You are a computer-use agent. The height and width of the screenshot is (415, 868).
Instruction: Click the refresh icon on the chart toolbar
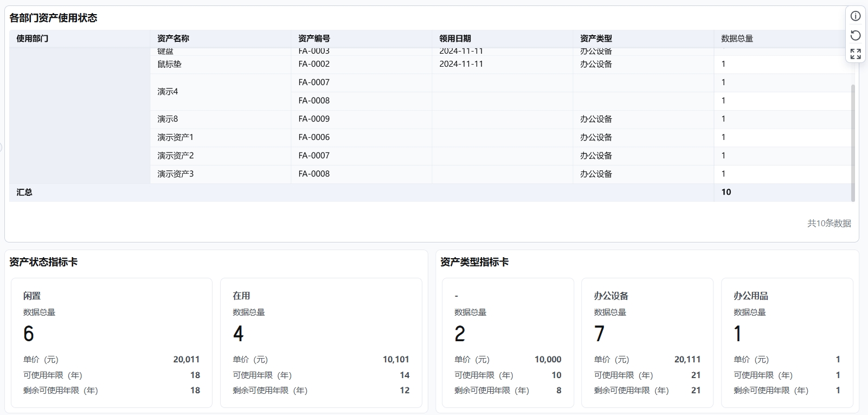click(856, 35)
